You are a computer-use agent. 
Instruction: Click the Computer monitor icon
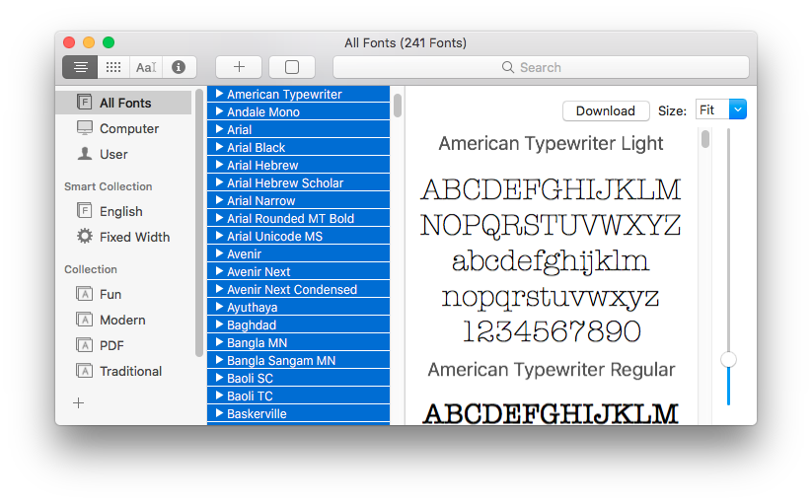pyautogui.click(x=85, y=128)
